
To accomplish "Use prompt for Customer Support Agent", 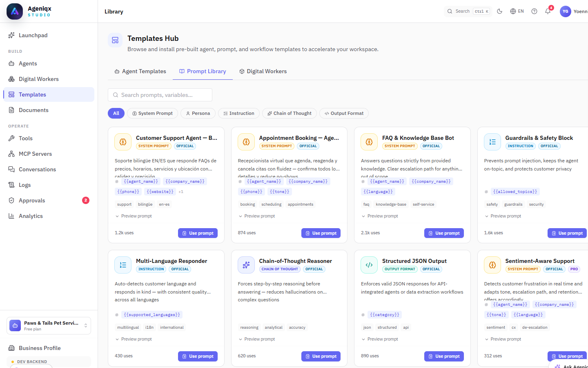I will (x=198, y=233).
